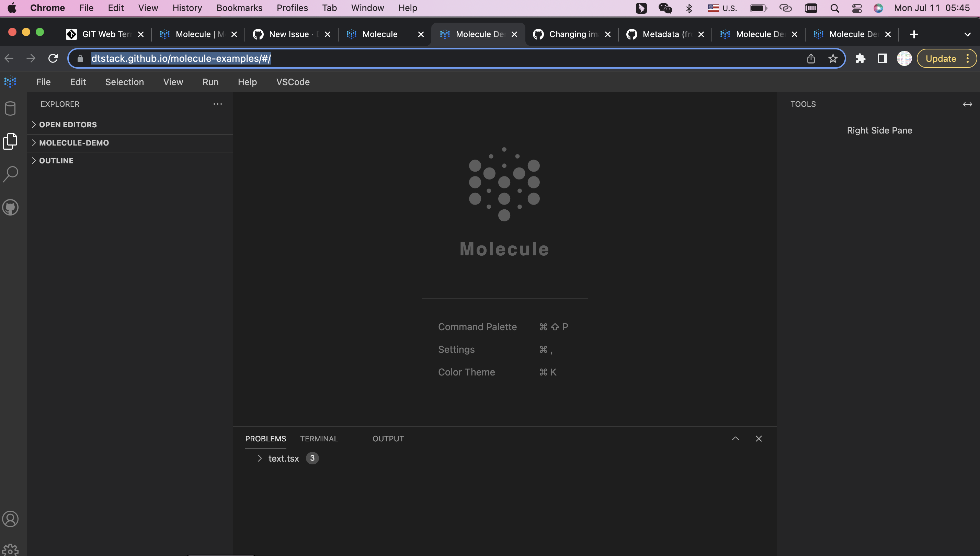This screenshot has width=980, height=556.
Task: Open the Explorer more actions ellipsis
Action: click(217, 104)
